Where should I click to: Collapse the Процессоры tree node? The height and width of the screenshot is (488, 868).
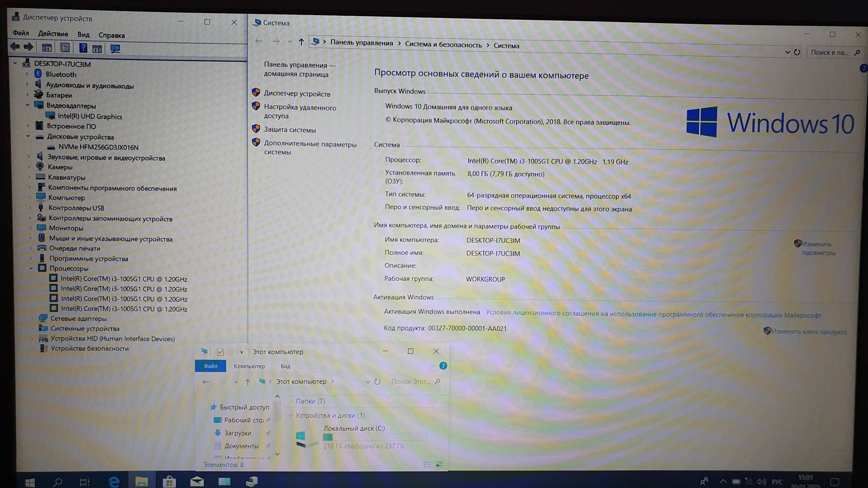coord(31,268)
